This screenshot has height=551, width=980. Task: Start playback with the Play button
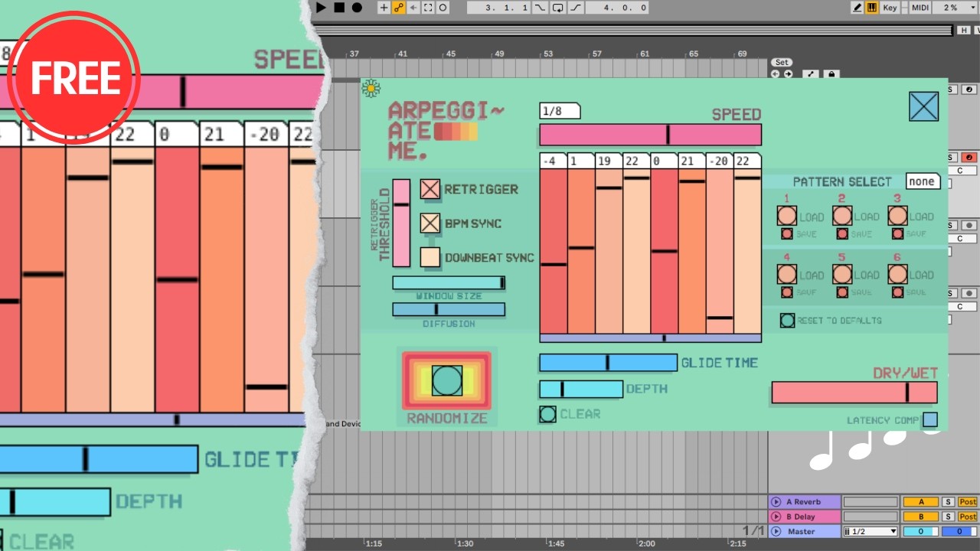click(x=322, y=8)
